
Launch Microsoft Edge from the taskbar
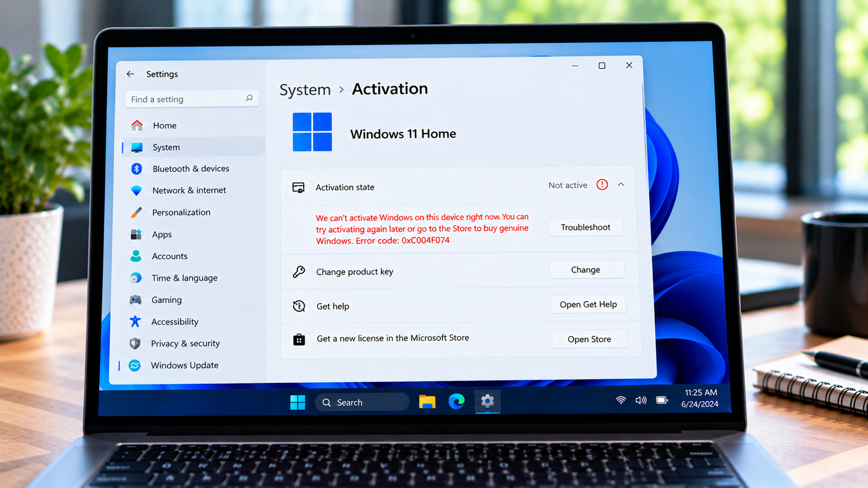457,401
